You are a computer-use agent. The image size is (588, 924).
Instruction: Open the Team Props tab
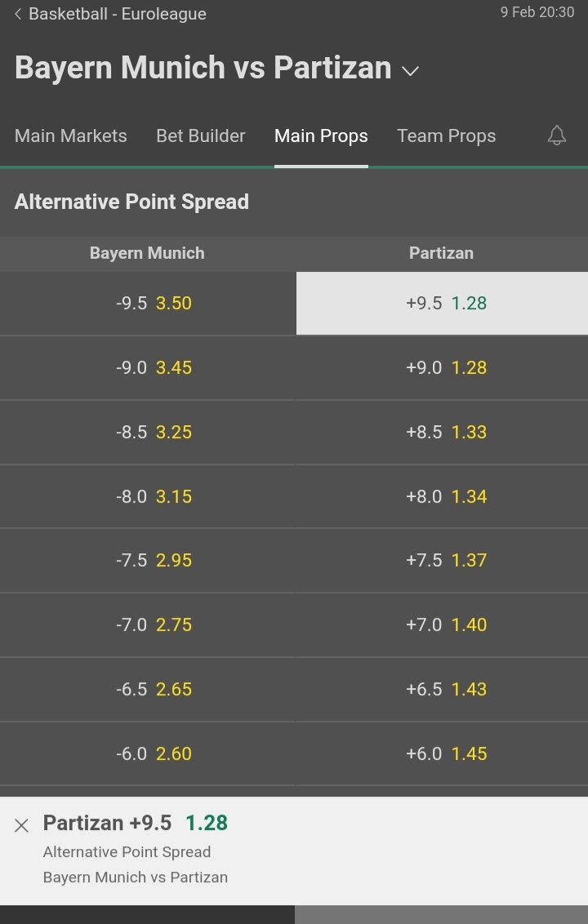coord(447,136)
